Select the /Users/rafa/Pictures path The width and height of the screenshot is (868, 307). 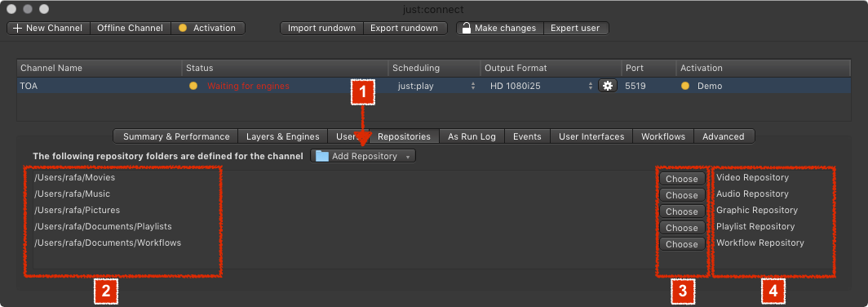[x=77, y=210]
